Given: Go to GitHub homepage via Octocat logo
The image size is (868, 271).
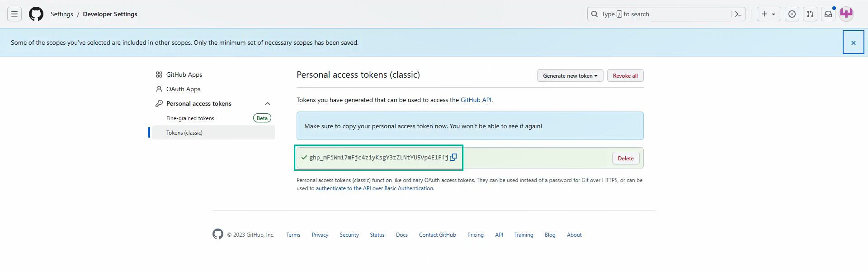Looking at the screenshot, I should click(36, 14).
